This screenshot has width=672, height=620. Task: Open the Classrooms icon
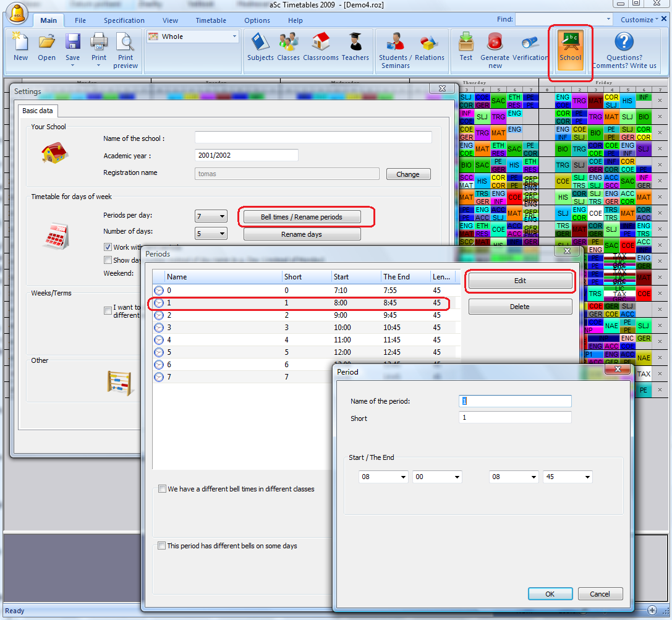pyautogui.click(x=320, y=47)
